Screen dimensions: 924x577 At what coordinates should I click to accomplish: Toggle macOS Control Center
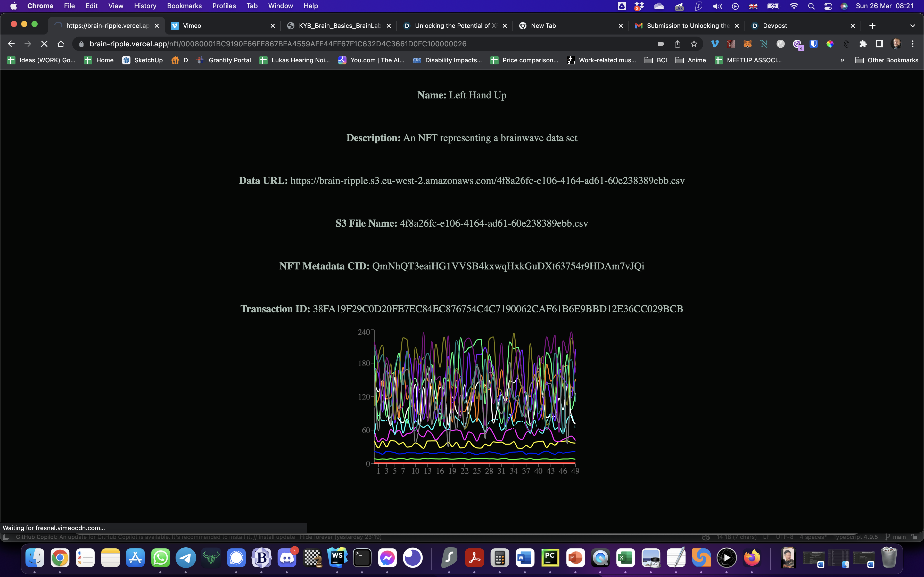pos(828,6)
